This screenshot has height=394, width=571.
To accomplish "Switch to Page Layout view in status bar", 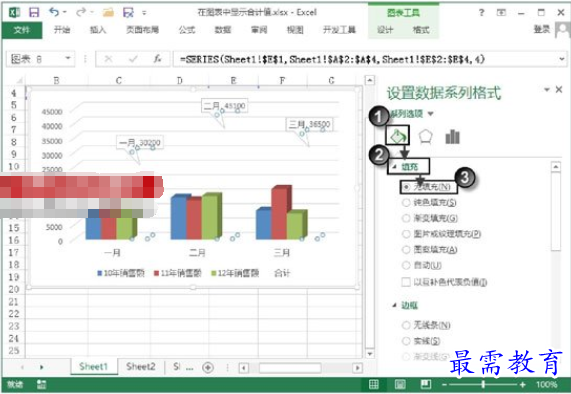I will point(400,384).
